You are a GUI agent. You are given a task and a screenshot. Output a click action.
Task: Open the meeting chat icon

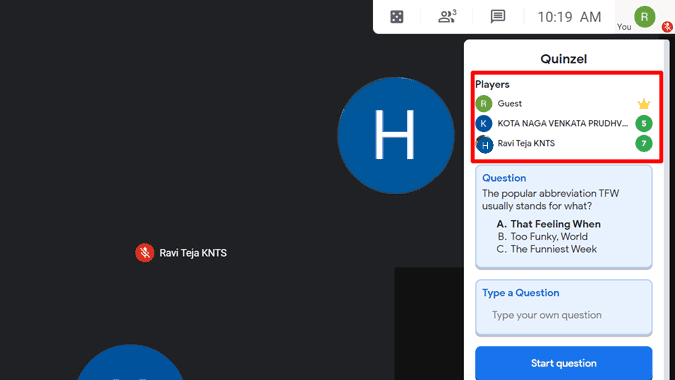[x=498, y=16]
